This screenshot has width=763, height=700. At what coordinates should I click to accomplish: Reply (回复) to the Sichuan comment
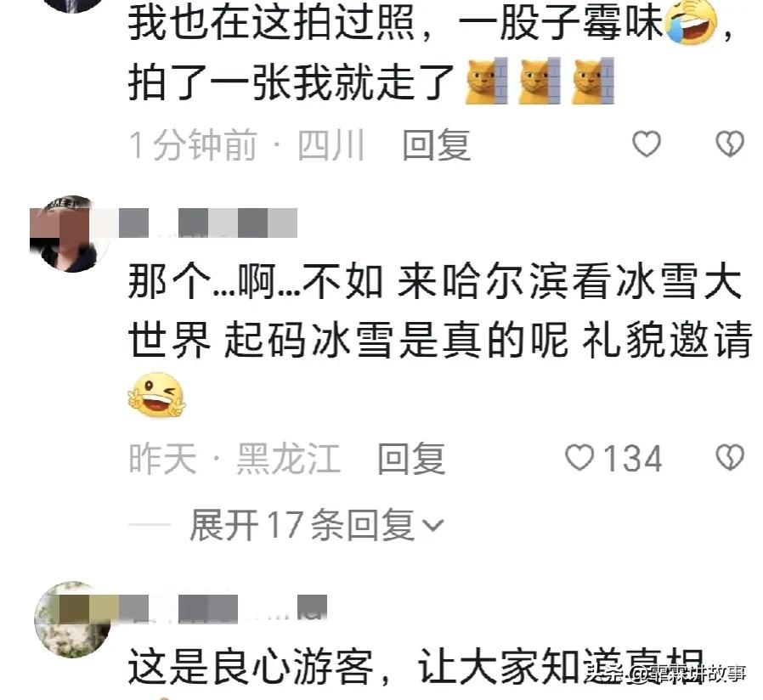click(437, 145)
